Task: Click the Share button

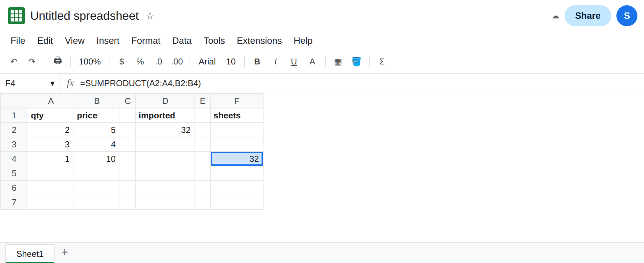Action: tap(587, 16)
